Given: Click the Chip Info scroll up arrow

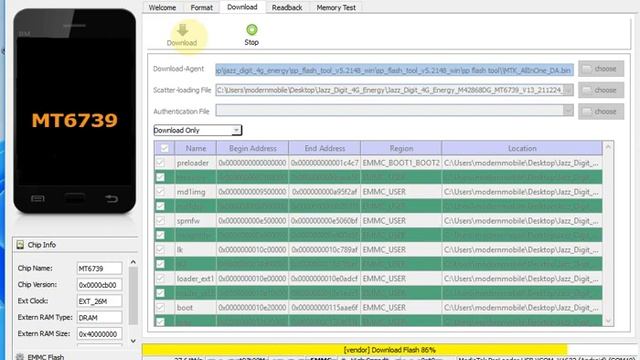Looking at the screenshot, I should click(133, 262).
